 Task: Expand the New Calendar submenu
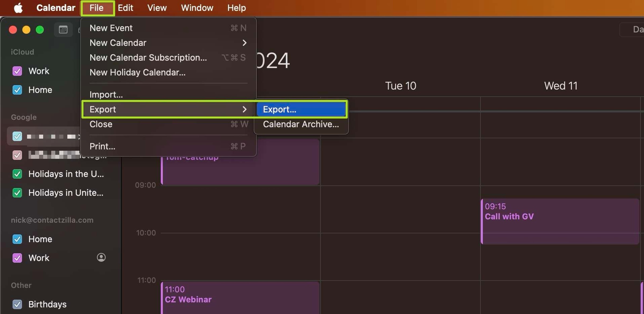click(x=169, y=43)
